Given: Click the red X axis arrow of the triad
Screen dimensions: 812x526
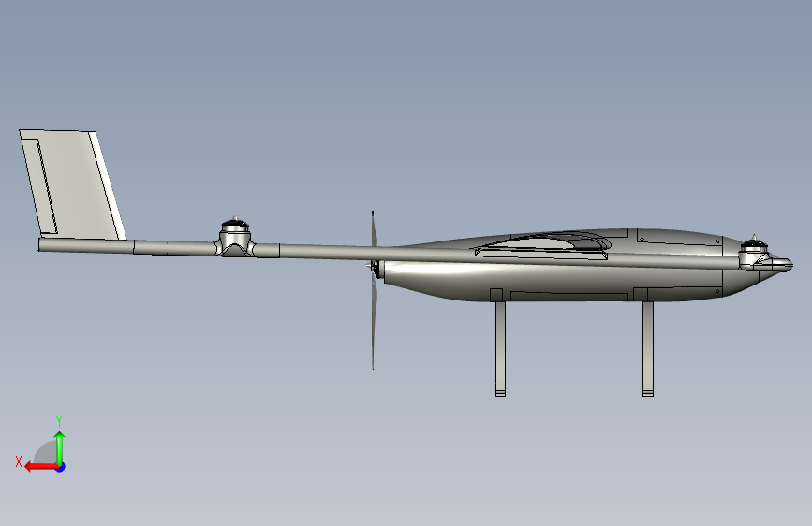Looking at the screenshot, I should click(41, 467).
